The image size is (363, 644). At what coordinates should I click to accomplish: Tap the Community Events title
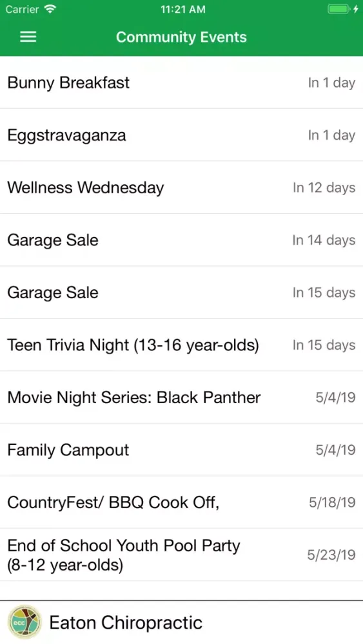[x=181, y=37]
